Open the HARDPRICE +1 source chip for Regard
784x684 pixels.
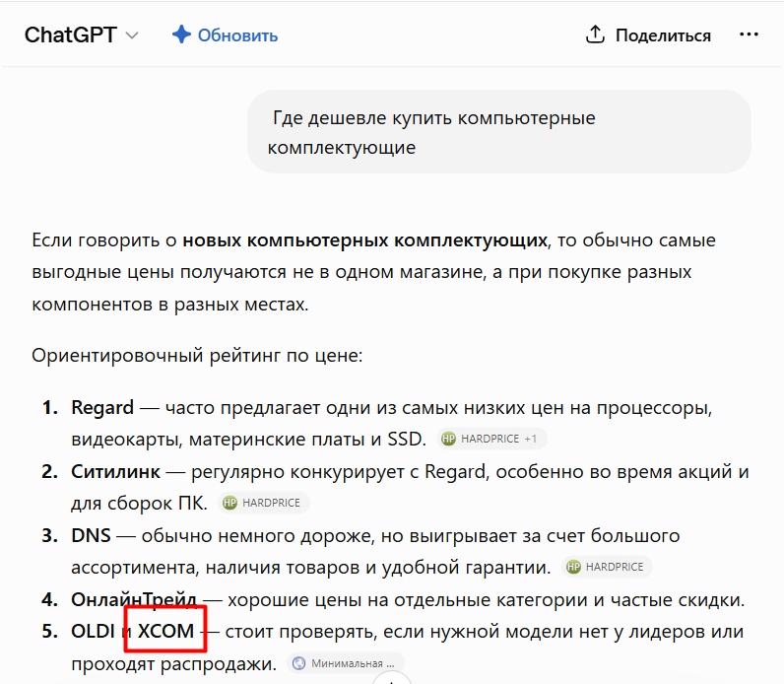pos(491,439)
